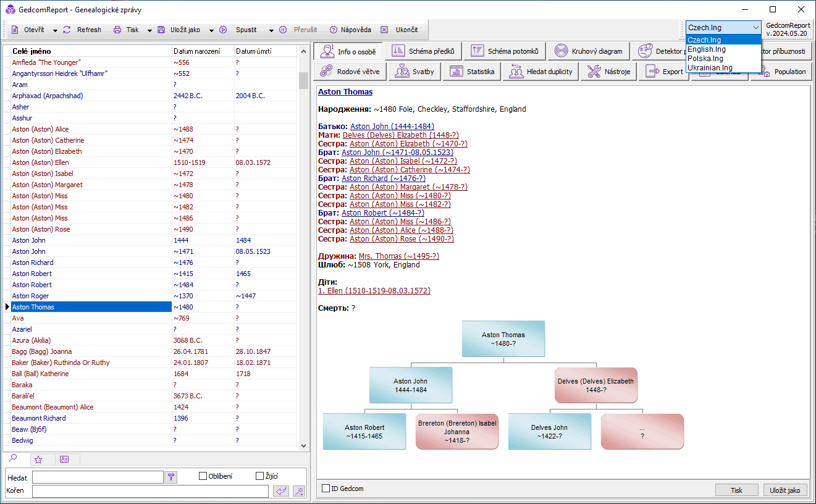This screenshot has height=504, width=816.
Task: Switch to the Svatby tab
Action: (x=414, y=72)
